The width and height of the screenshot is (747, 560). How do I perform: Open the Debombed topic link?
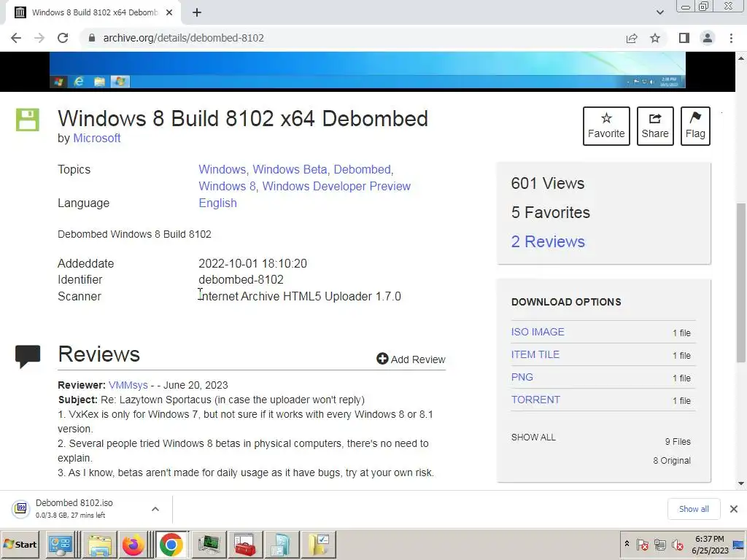click(x=362, y=169)
